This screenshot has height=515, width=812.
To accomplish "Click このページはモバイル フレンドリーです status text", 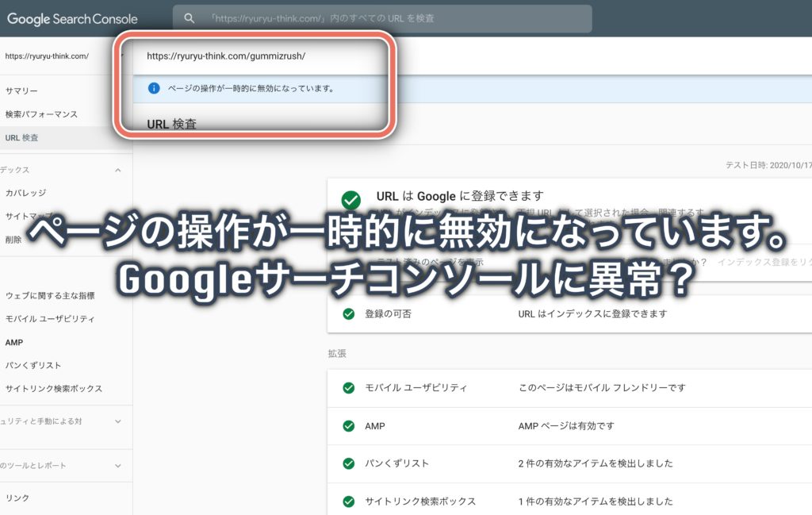I will (603, 388).
